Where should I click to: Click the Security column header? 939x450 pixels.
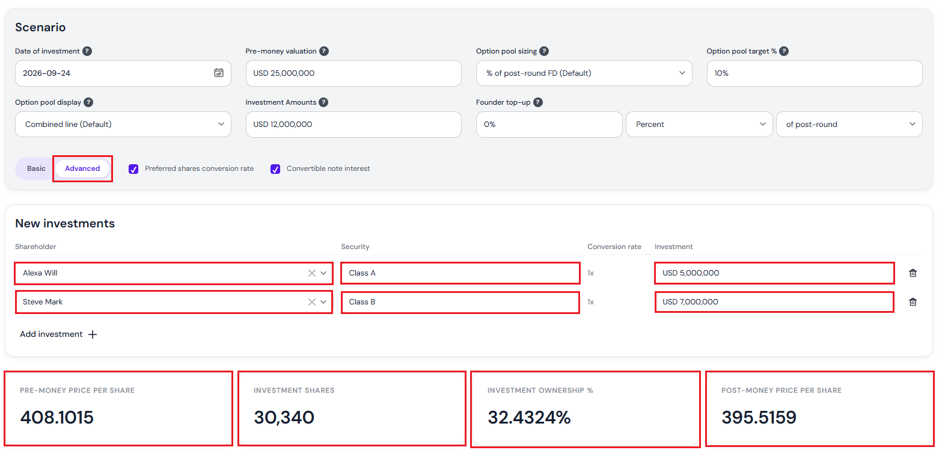[355, 247]
